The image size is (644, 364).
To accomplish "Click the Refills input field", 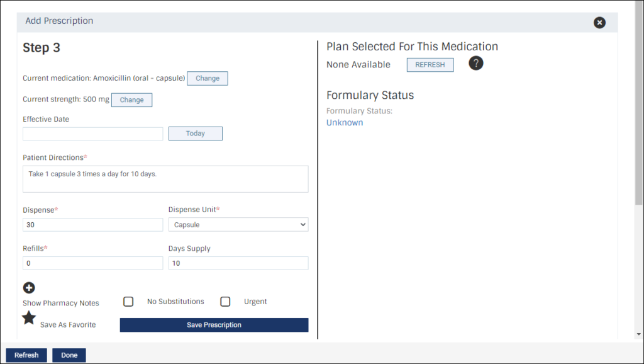I will pyautogui.click(x=93, y=263).
